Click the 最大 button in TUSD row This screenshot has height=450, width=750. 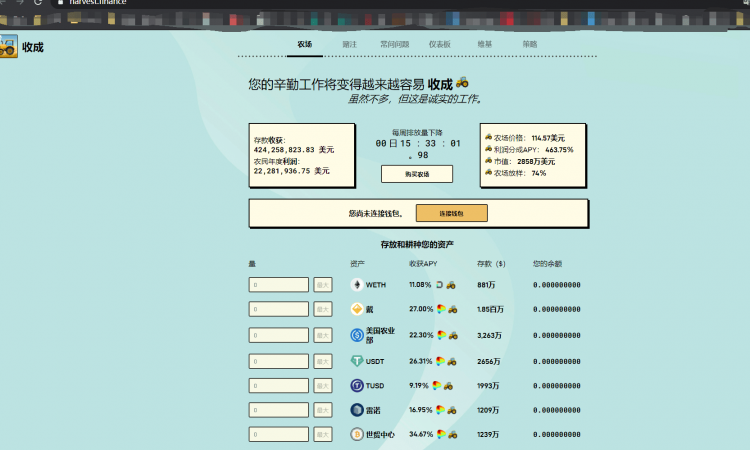point(323,385)
